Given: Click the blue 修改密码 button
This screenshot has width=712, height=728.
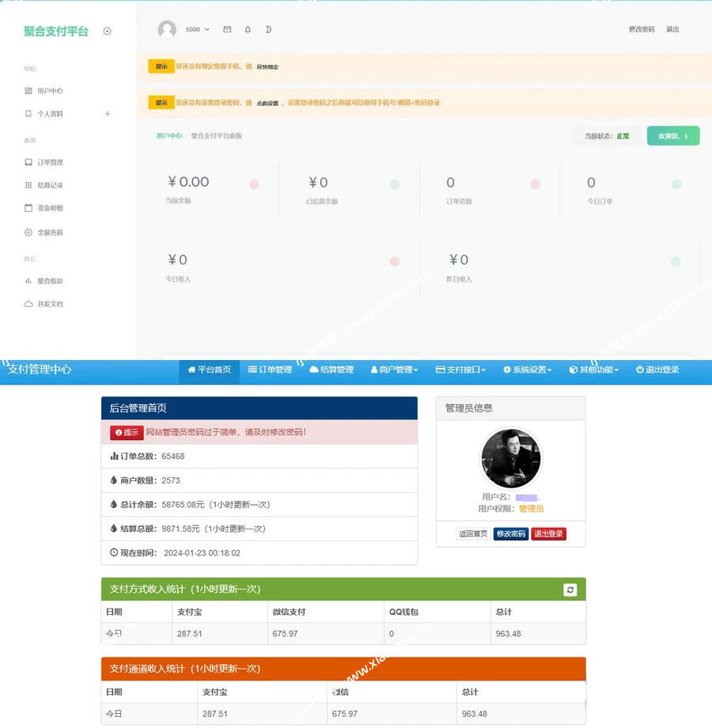Looking at the screenshot, I should pyautogui.click(x=510, y=534).
